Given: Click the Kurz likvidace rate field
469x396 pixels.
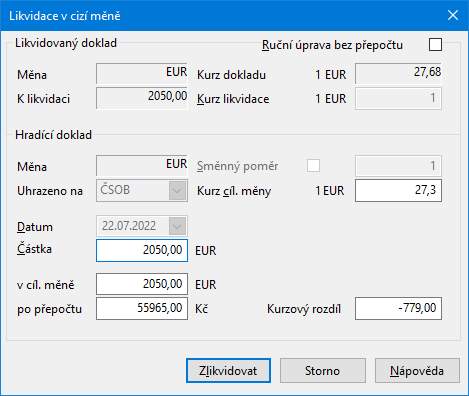Looking at the screenshot, I should tap(398, 98).
